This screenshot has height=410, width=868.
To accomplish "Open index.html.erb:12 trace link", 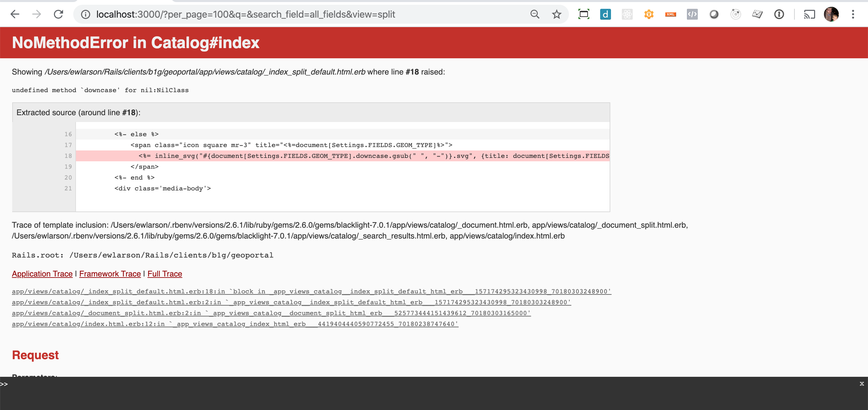I will (x=235, y=324).
